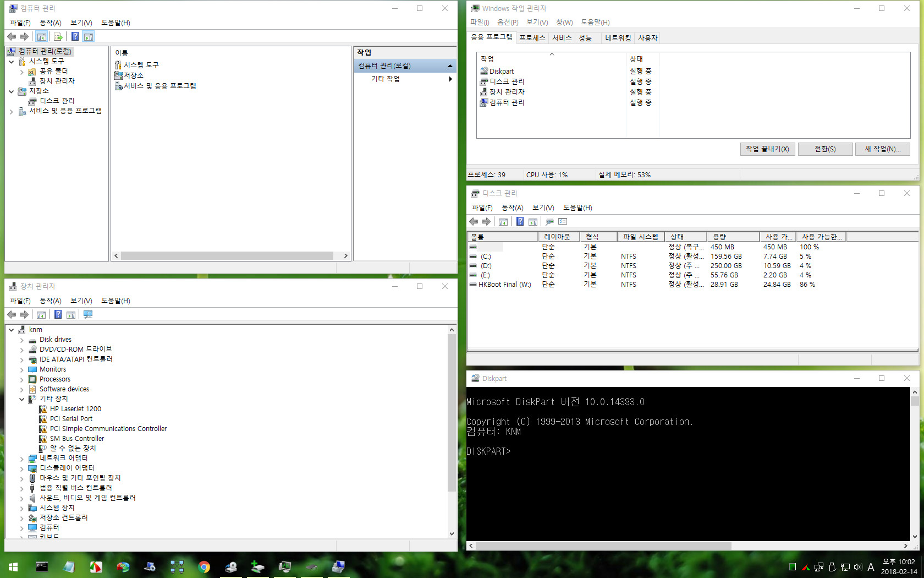Click the settings list icon at the end of 디스크 관리 toolbar

[563, 221]
